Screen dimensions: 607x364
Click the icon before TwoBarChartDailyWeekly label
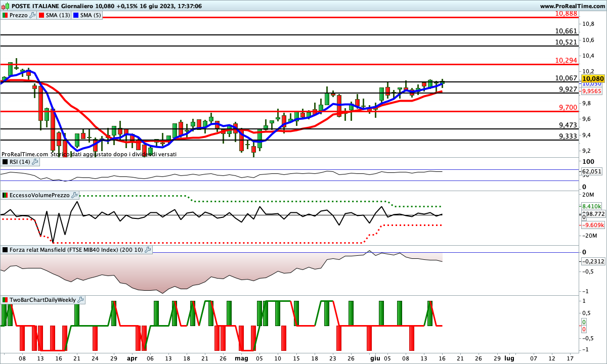click(x=5, y=300)
